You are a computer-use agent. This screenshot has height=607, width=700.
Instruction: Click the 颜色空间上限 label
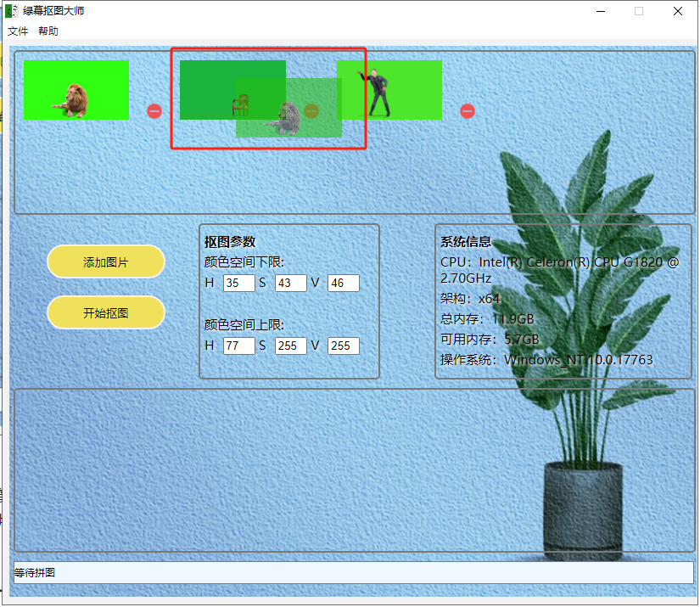(x=244, y=324)
